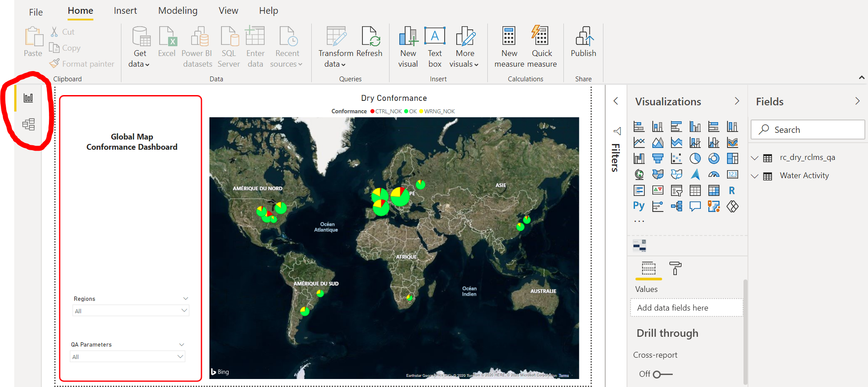Screen dimensions: 868x387
Task: Select the Filled map visualization
Action: [658, 174]
